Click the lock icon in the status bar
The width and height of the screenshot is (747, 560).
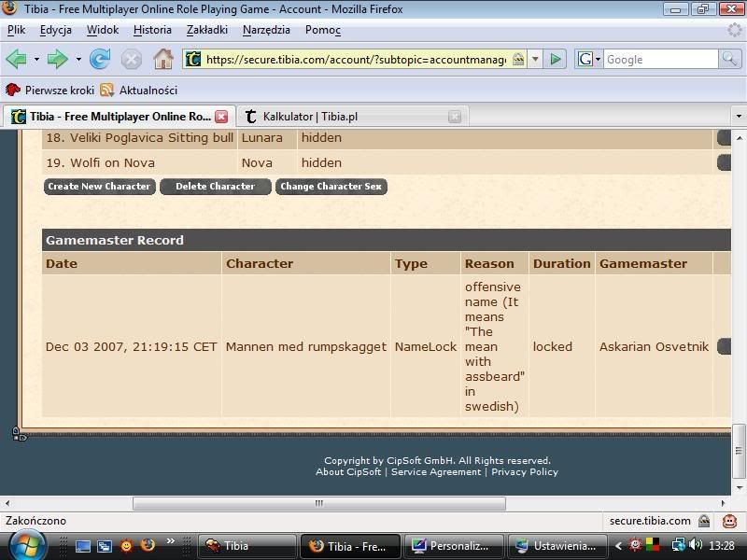(704, 521)
